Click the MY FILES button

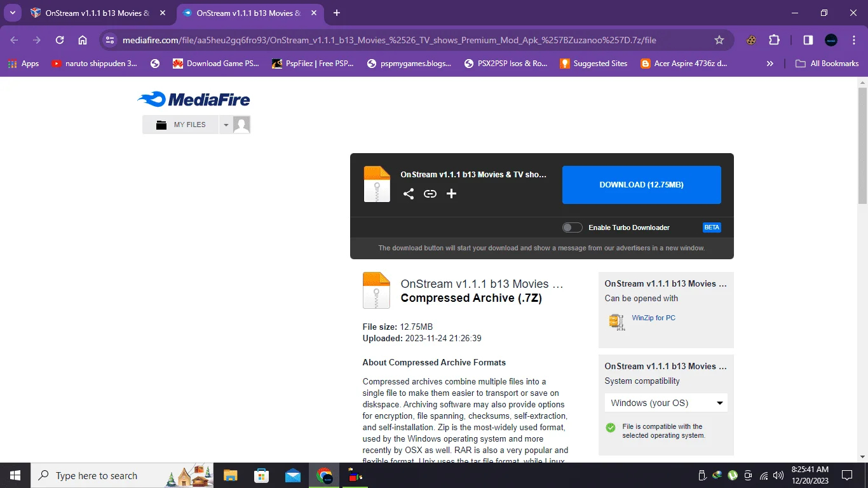coord(180,125)
